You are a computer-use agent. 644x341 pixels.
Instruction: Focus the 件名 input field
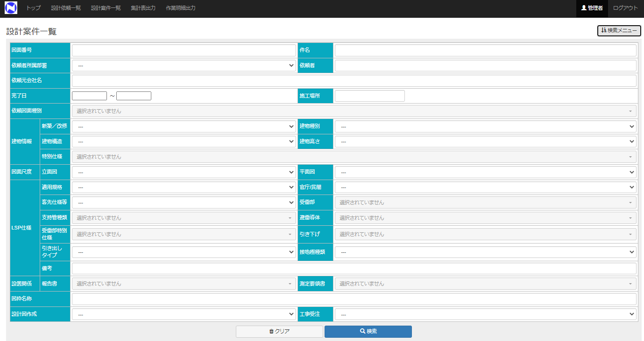[x=485, y=50]
